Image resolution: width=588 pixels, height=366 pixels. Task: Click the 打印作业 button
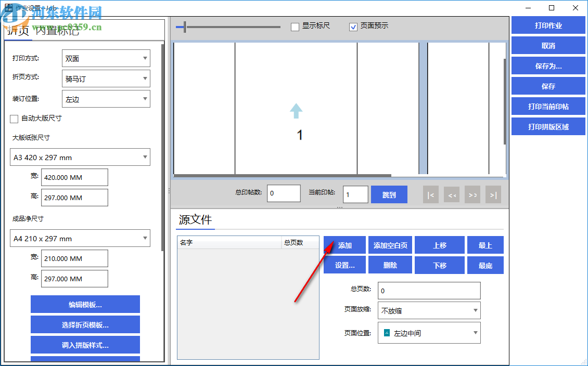[x=548, y=26]
